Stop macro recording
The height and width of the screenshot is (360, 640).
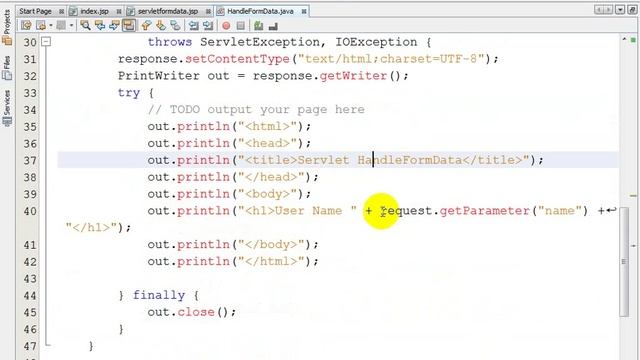240,26
